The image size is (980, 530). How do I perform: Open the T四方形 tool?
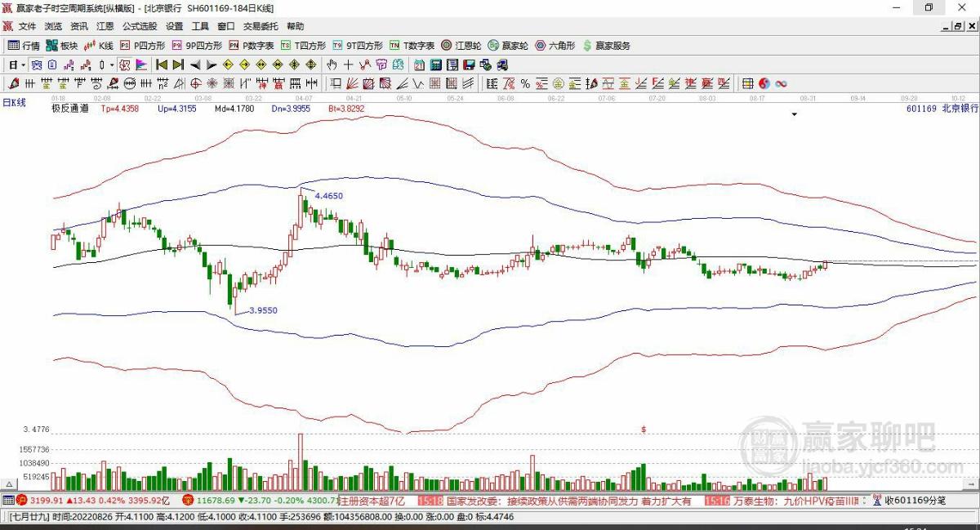pyautogui.click(x=303, y=46)
